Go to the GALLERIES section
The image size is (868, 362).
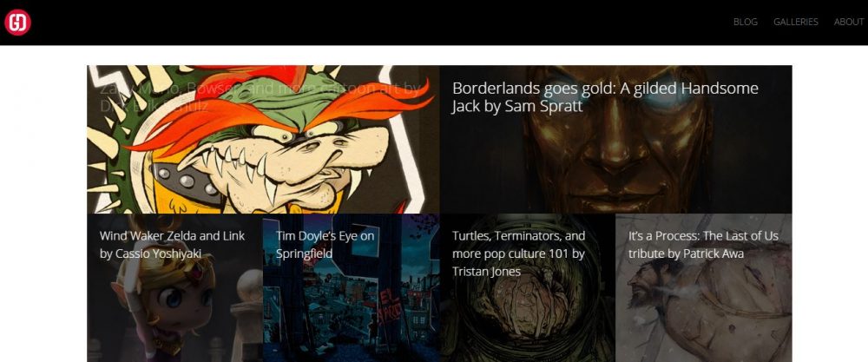pos(795,23)
